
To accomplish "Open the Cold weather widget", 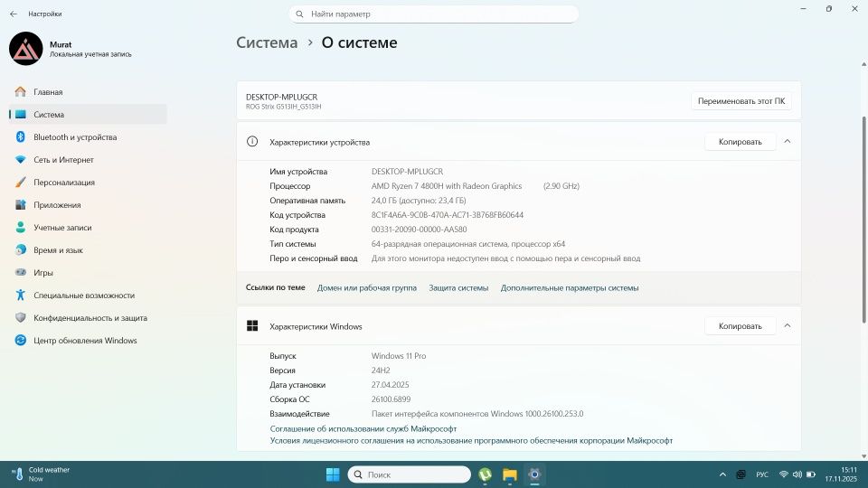I will pos(41,474).
